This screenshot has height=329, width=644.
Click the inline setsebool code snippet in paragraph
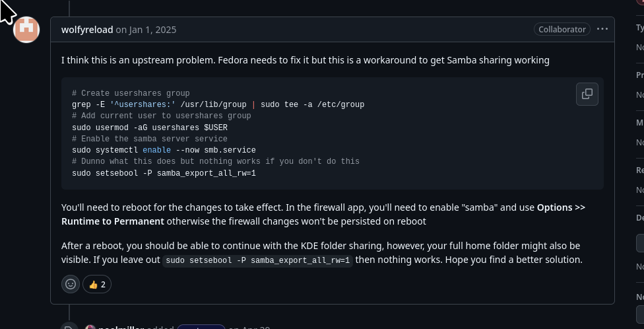point(258,260)
